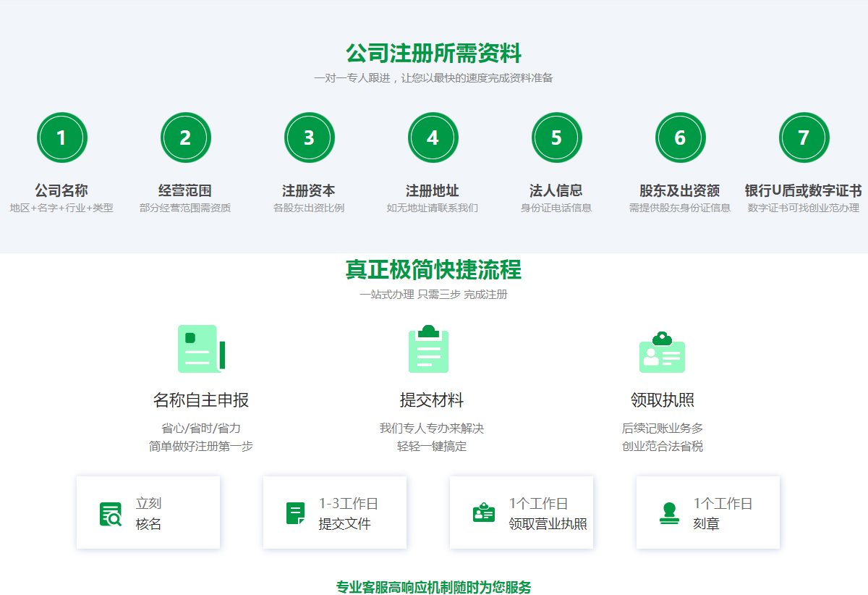Click the 银行U盾或数字证书 heading
This screenshot has height=595, width=868.
803,190
